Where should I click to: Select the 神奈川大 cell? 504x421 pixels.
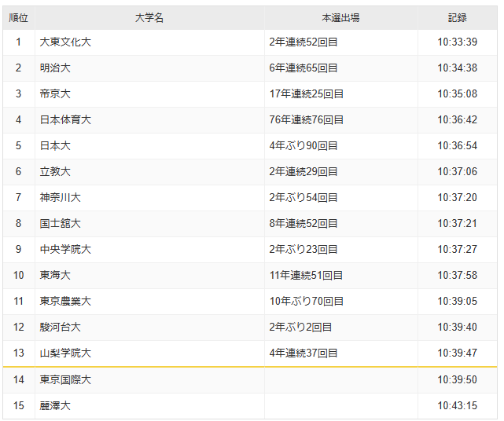pos(149,198)
